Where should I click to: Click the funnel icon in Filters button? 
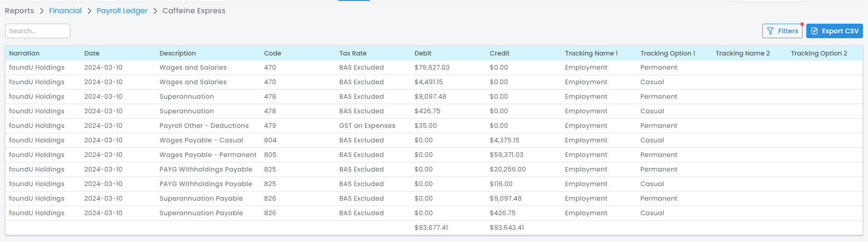770,31
